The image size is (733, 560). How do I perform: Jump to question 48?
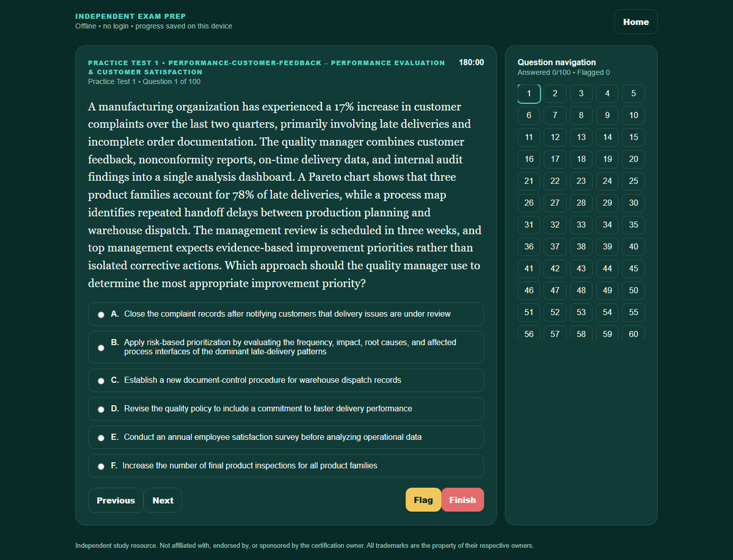coord(581,291)
